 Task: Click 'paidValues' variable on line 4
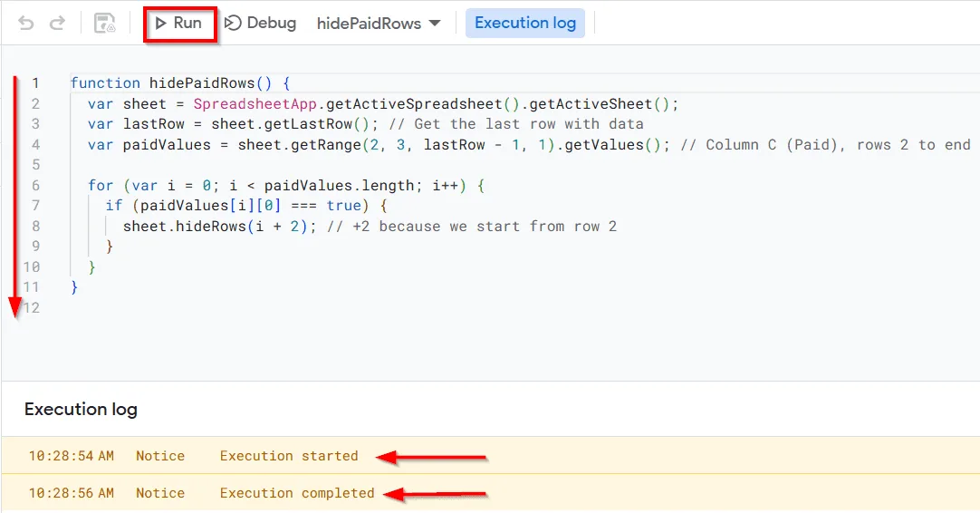click(167, 144)
